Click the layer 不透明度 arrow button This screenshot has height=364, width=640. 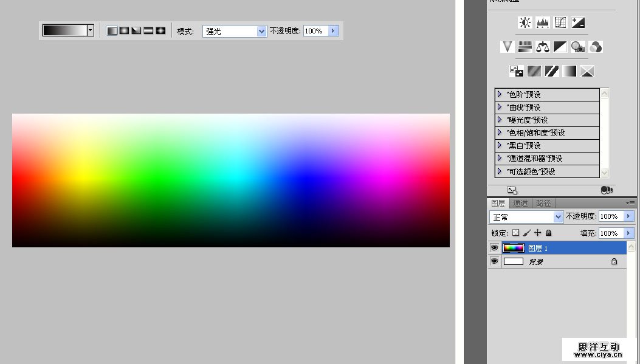pyautogui.click(x=629, y=216)
